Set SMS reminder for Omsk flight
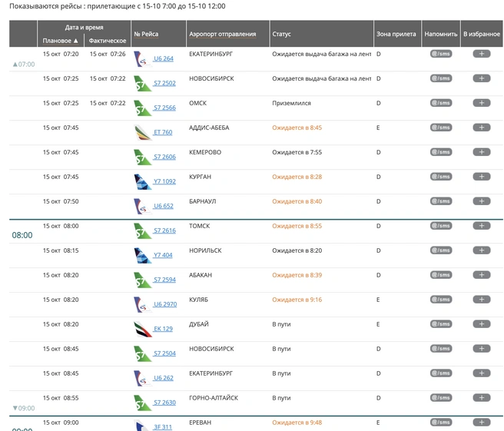 pos(441,103)
